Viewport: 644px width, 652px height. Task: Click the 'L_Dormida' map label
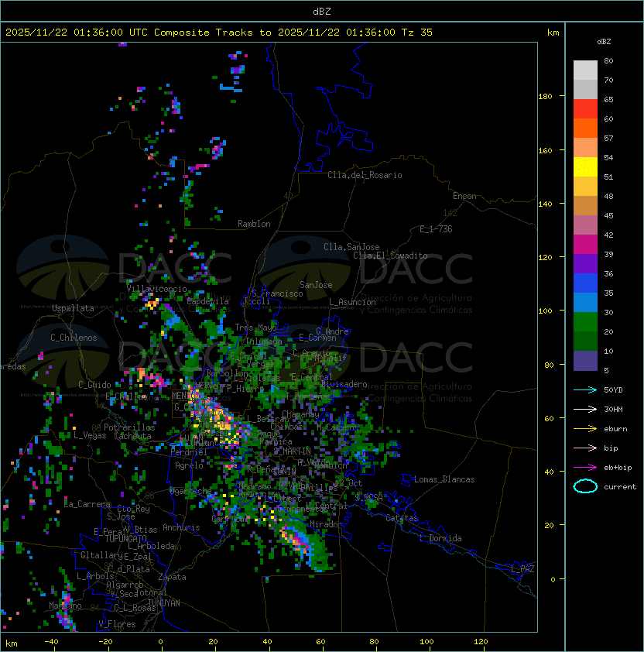440,538
